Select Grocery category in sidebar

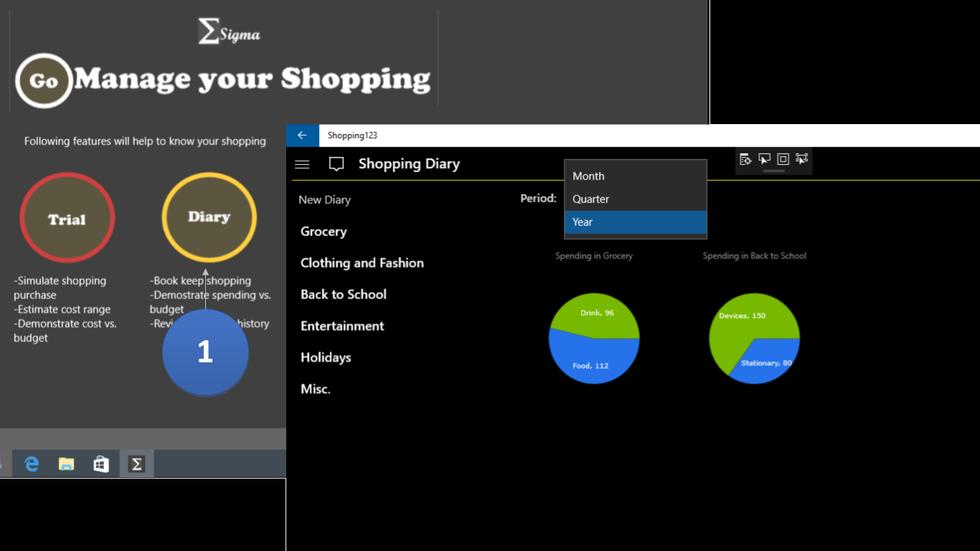tap(324, 231)
